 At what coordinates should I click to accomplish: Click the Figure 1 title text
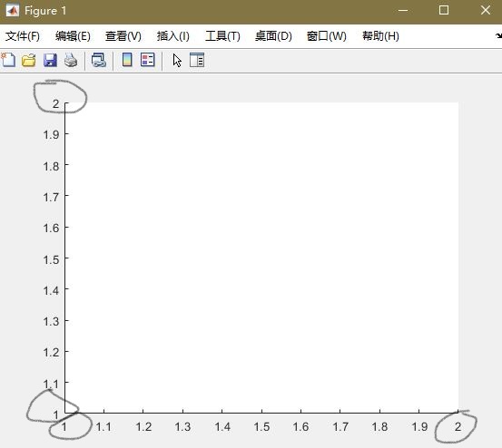click(x=45, y=11)
